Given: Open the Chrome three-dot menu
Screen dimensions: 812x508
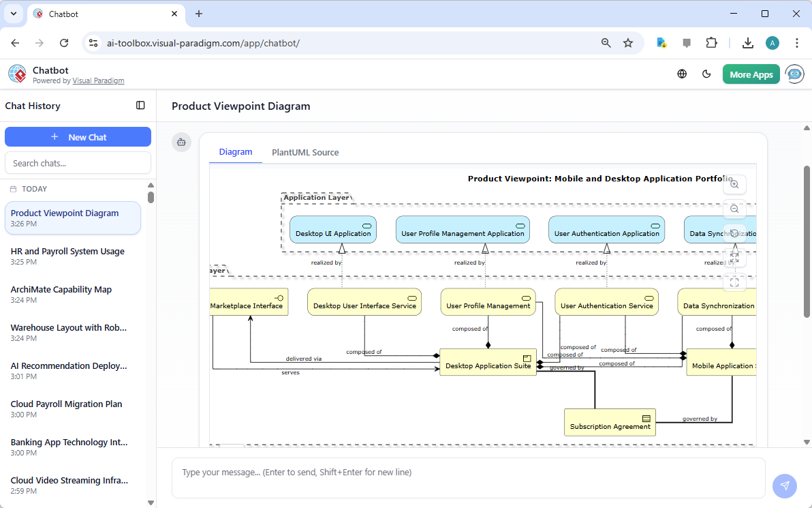Looking at the screenshot, I should [797, 42].
